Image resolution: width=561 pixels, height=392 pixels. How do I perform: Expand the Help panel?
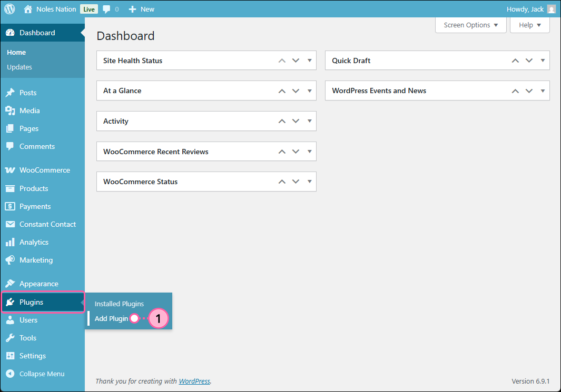point(529,25)
